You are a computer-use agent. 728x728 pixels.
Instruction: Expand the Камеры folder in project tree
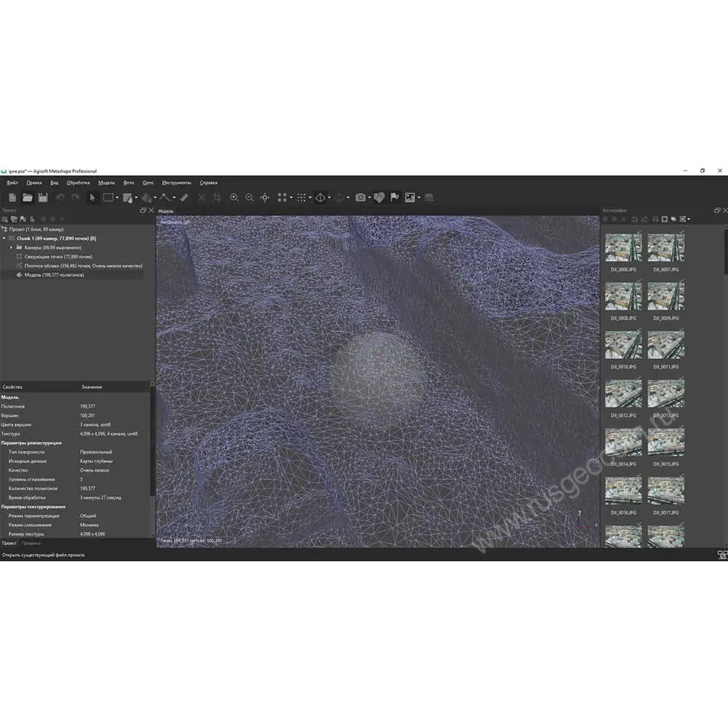tap(11, 248)
